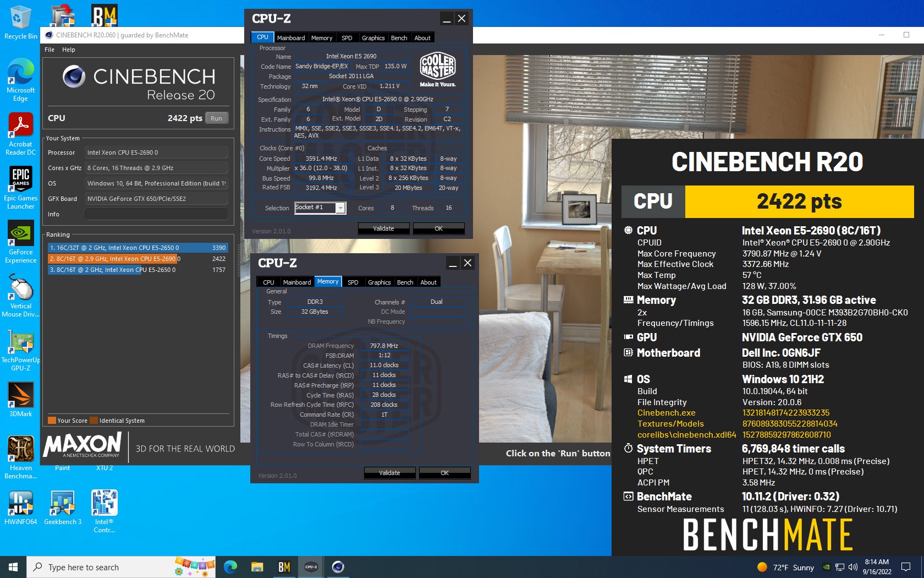Launch Heaven Benchmark desktop icon

coord(20,457)
